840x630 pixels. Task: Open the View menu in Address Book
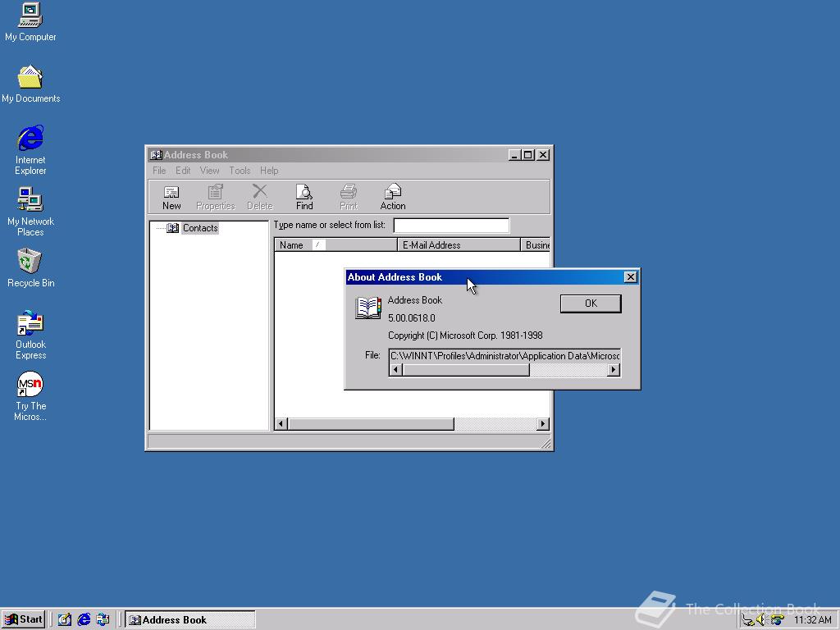(x=209, y=171)
